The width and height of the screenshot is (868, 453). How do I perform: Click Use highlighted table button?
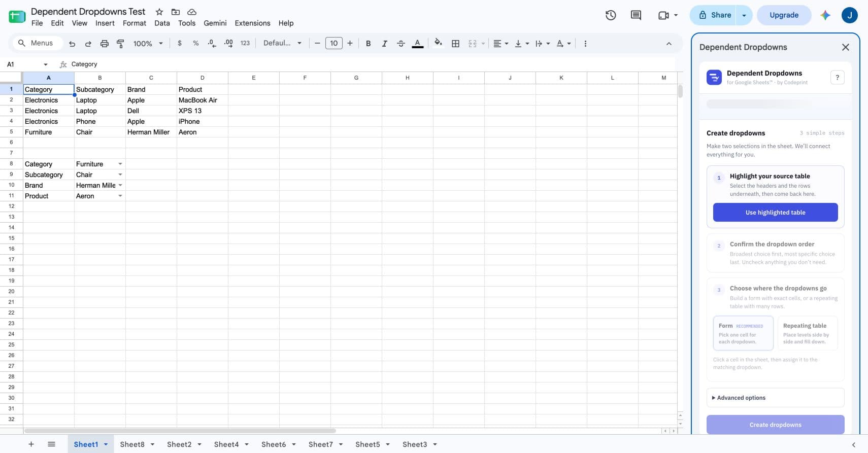pyautogui.click(x=776, y=213)
